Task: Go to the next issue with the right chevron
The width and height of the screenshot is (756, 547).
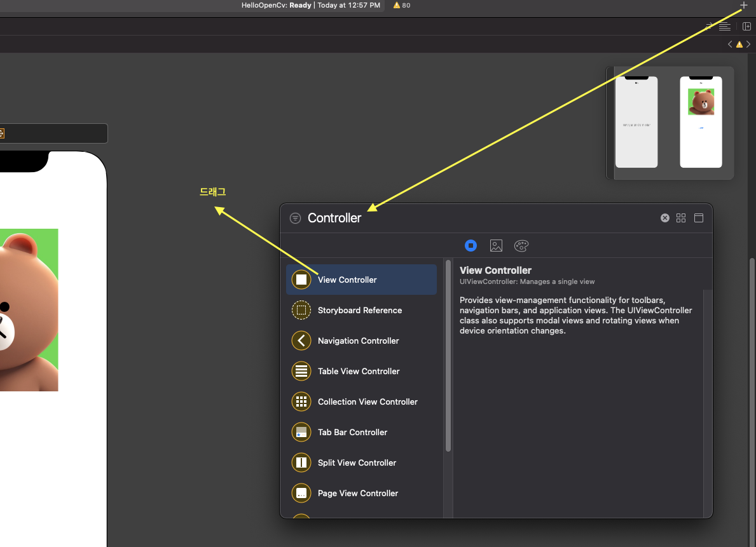Action: (748, 44)
